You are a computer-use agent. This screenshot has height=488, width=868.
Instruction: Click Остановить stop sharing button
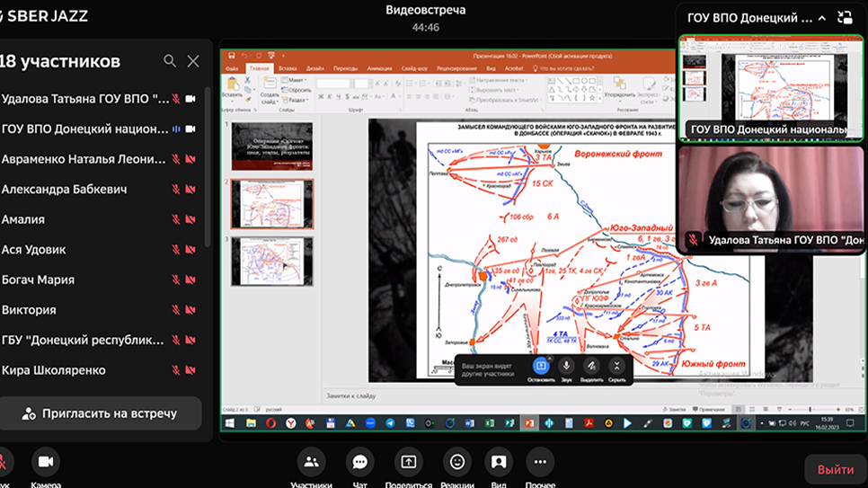point(541,370)
